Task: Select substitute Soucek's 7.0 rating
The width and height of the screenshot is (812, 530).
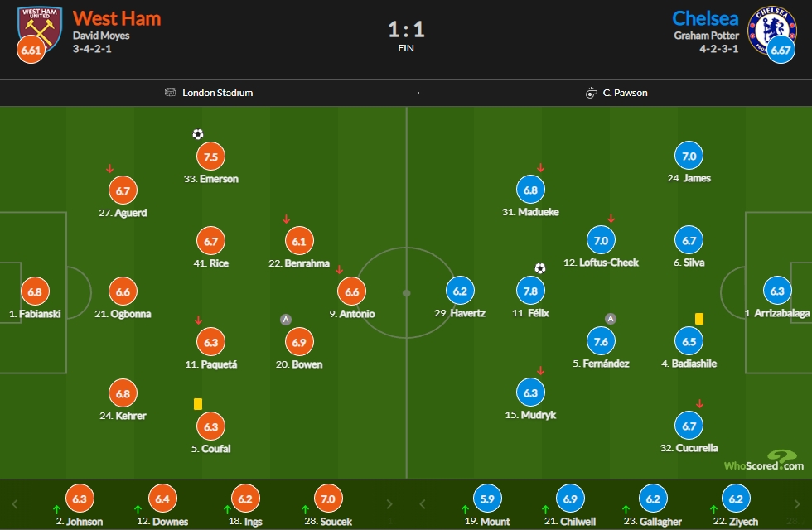Action: click(x=328, y=499)
